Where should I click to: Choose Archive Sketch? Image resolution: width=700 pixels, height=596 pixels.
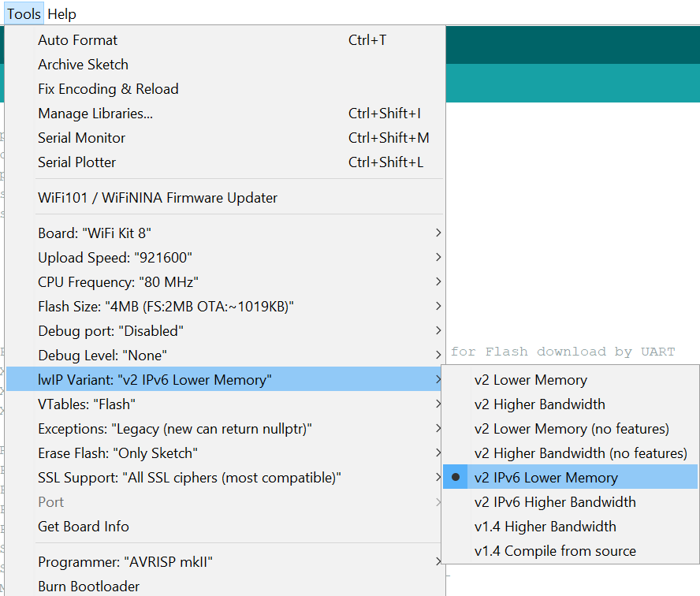[x=225, y=65]
